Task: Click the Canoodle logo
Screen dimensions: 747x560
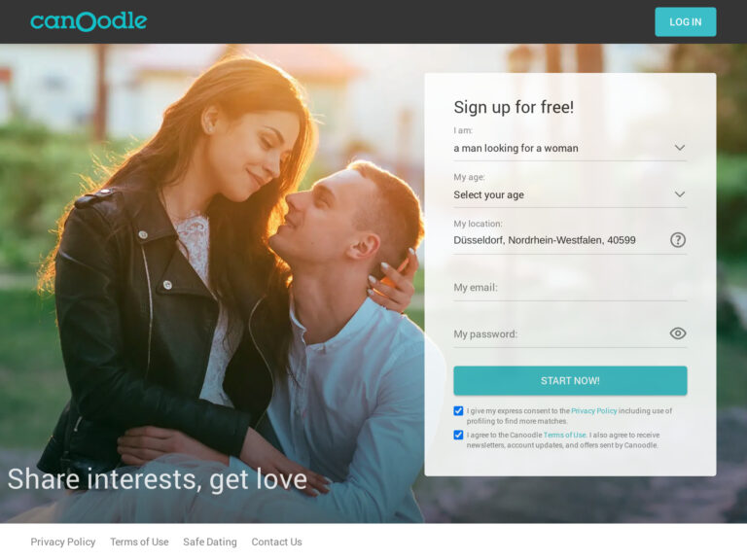Action: coord(89,21)
